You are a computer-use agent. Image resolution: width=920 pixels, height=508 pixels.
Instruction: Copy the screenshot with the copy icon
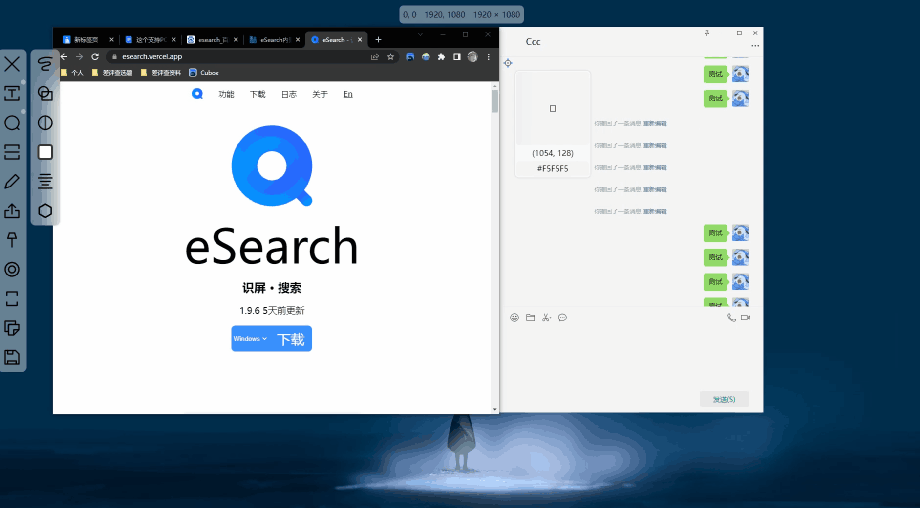(12, 328)
